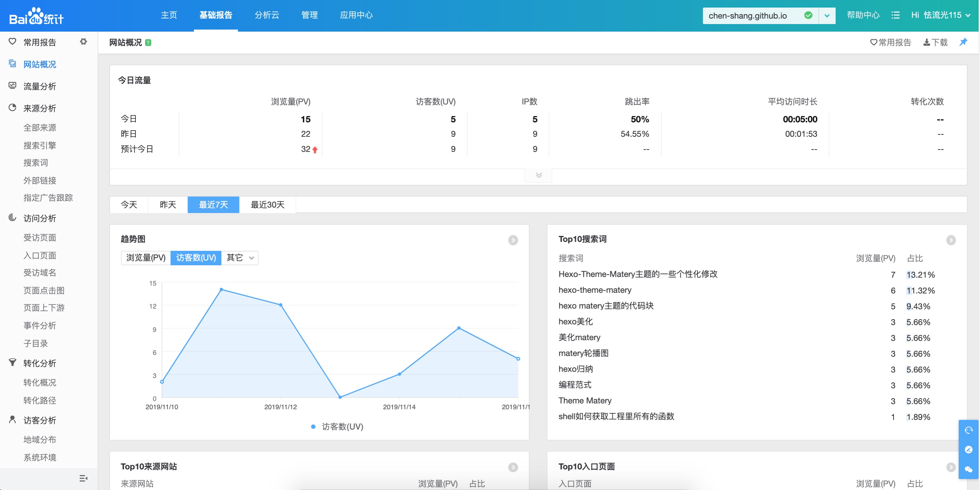Screen dimensions: 980x490
Task: Open the list menu icon near 帮助中心
Action: click(x=895, y=15)
